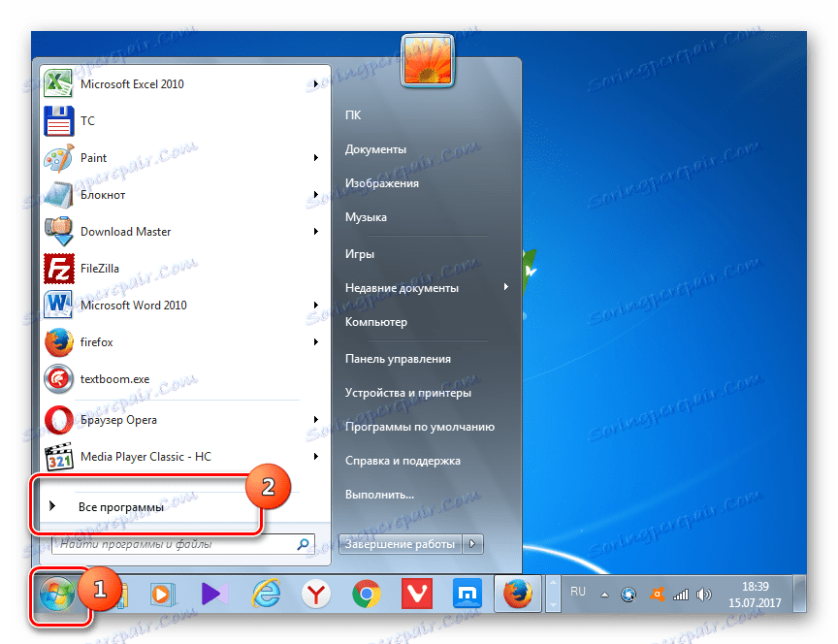The image size is (838, 644).
Task: Open Справка и поддержка
Action: 403,461
